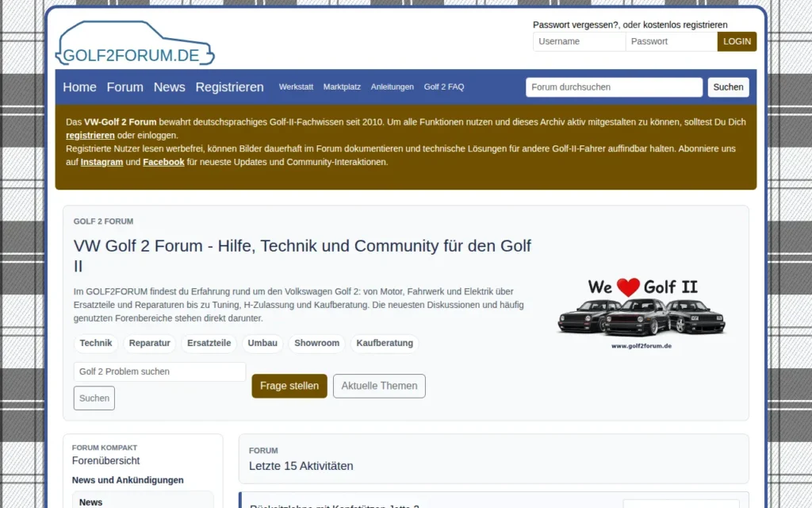The height and width of the screenshot is (508, 812).
Task: Open the Showroom tag chip
Action: point(317,343)
